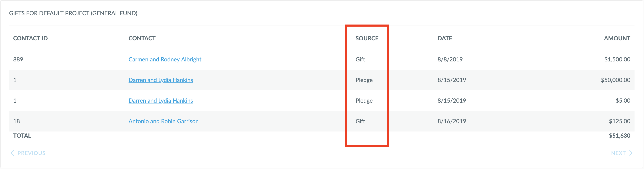Click the Contact ID column header
Viewport: 644px width, 169px height.
click(30, 38)
